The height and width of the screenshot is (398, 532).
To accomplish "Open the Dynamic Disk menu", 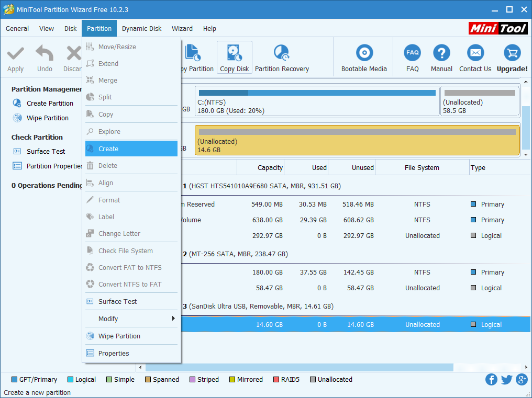I will [141, 29].
